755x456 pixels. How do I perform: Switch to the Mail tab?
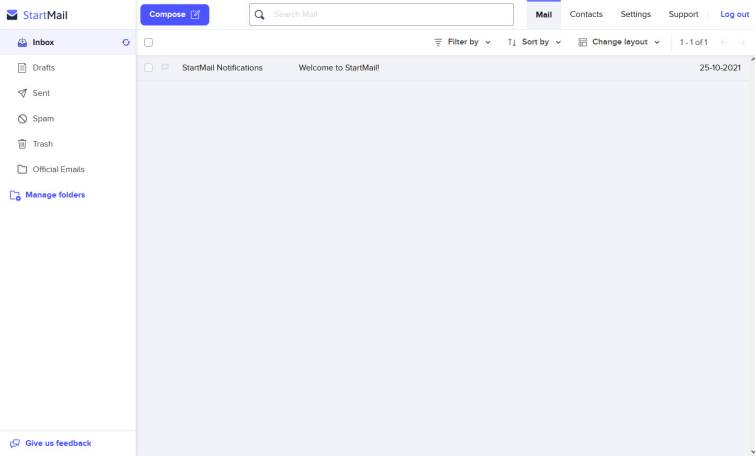[544, 14]
